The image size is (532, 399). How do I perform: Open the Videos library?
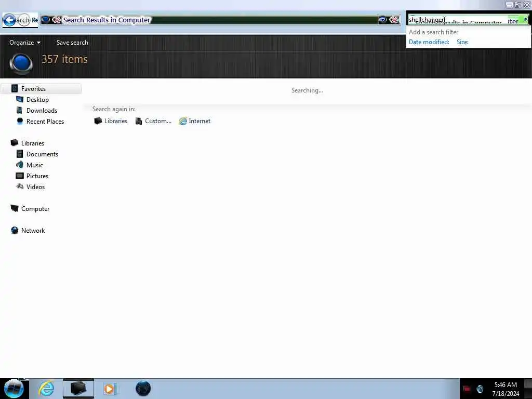pos(35,187)
